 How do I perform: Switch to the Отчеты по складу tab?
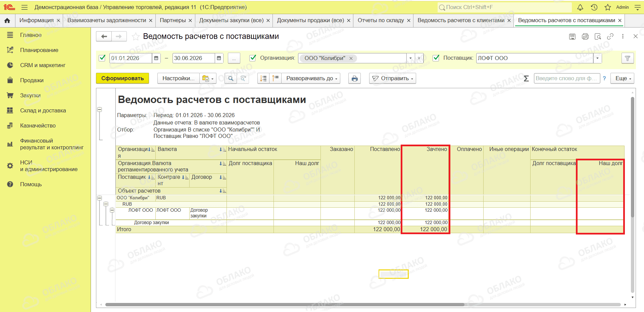tap(381, 20)
